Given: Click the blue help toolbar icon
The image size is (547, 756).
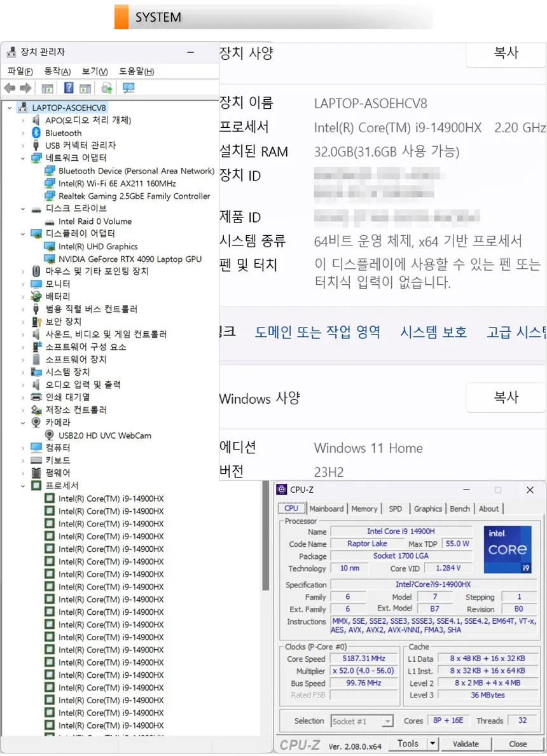Looking at the screenshot, I should (69, 88).
